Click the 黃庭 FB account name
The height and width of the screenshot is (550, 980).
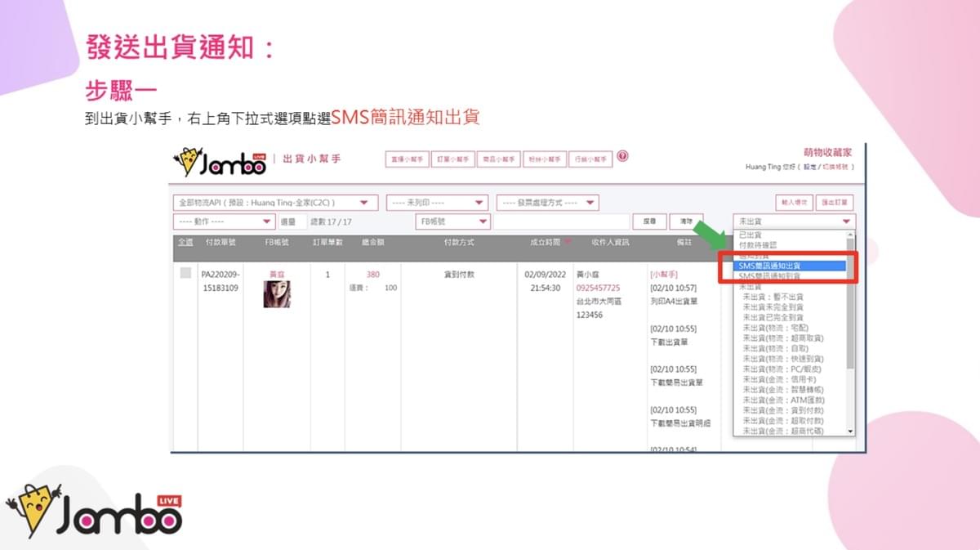pos(277,275)
